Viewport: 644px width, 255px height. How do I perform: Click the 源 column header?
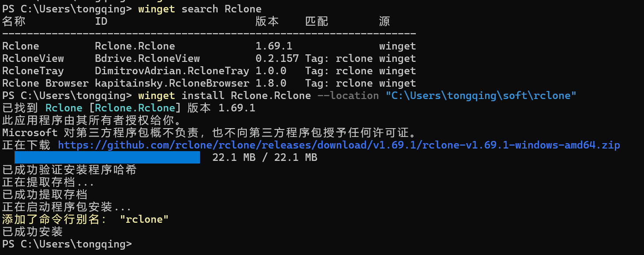[x=384, y=21]
